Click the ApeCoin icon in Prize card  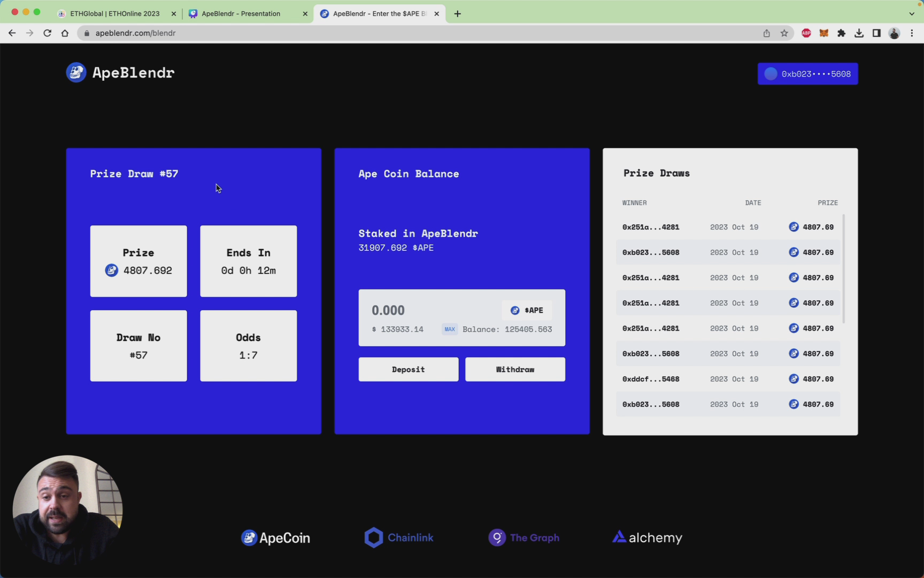111,270
